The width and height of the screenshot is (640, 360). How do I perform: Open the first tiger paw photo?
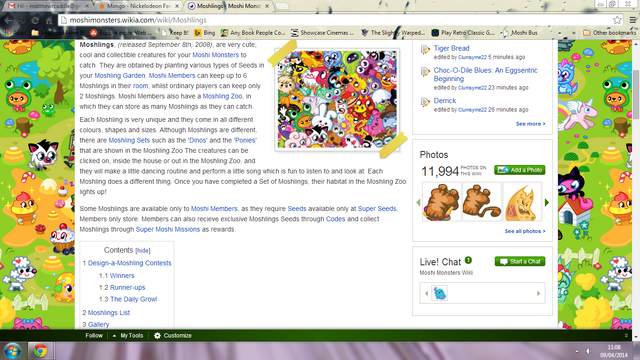(x=442, y=202)
